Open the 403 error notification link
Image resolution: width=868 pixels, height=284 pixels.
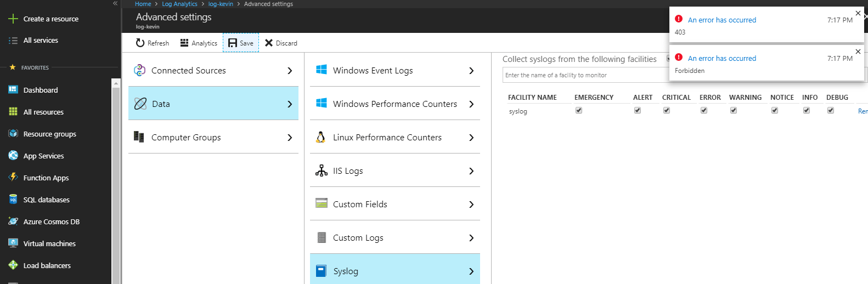coord(722,20)
